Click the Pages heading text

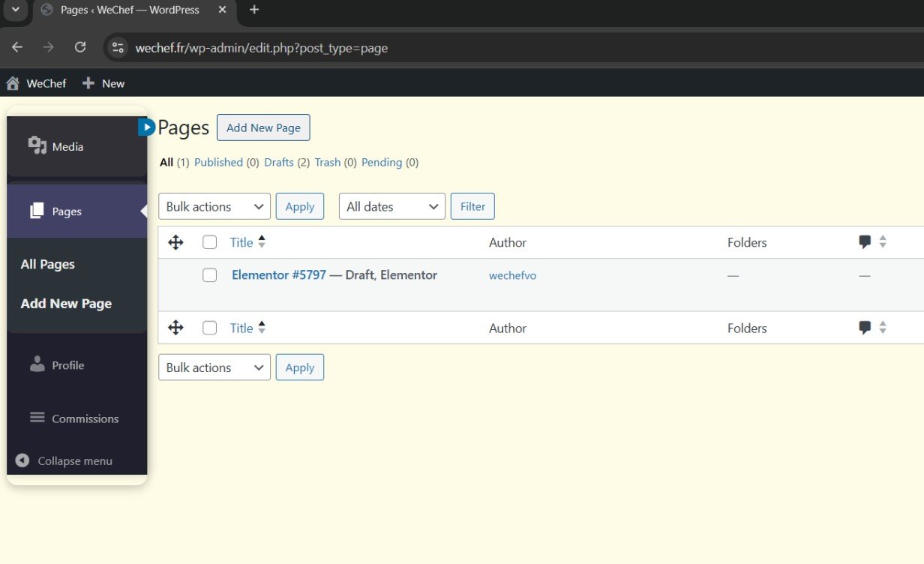pos(184,127)
